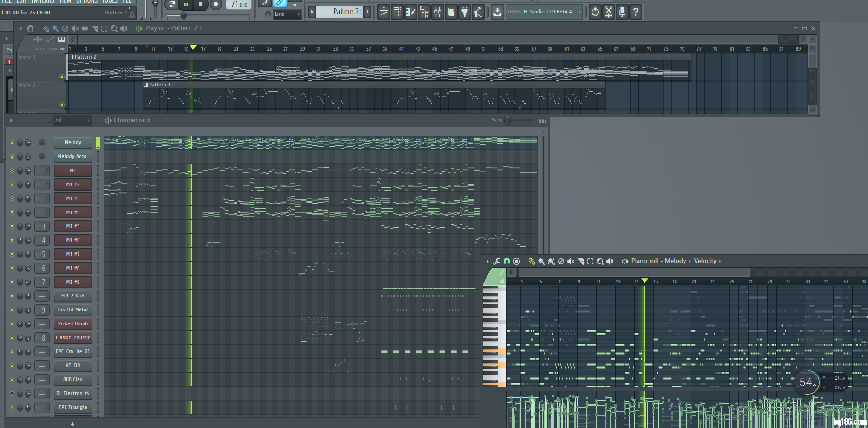Adjust the Channel rack Swing slider
This screenshot has width=868, height=428.
[x=508, y=120]
